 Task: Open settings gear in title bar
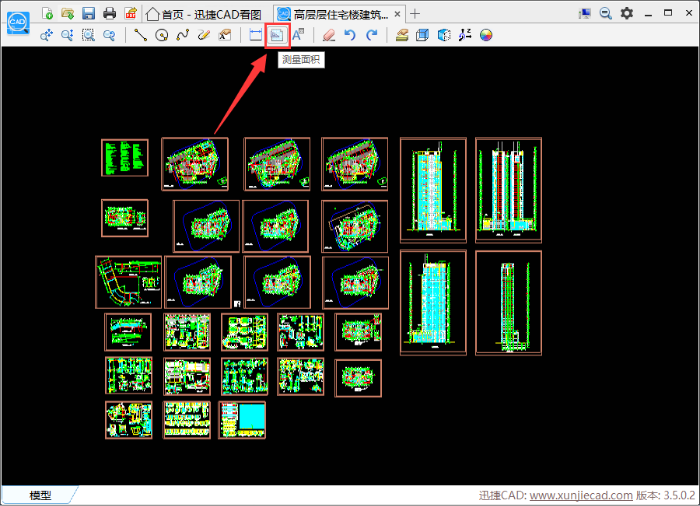coord(627,13)
